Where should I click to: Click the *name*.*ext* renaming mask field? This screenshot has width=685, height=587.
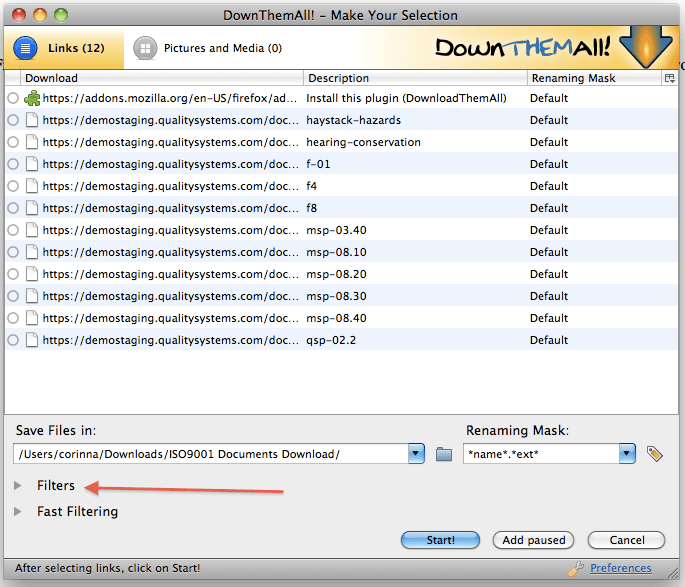click(x=541, y=454)
